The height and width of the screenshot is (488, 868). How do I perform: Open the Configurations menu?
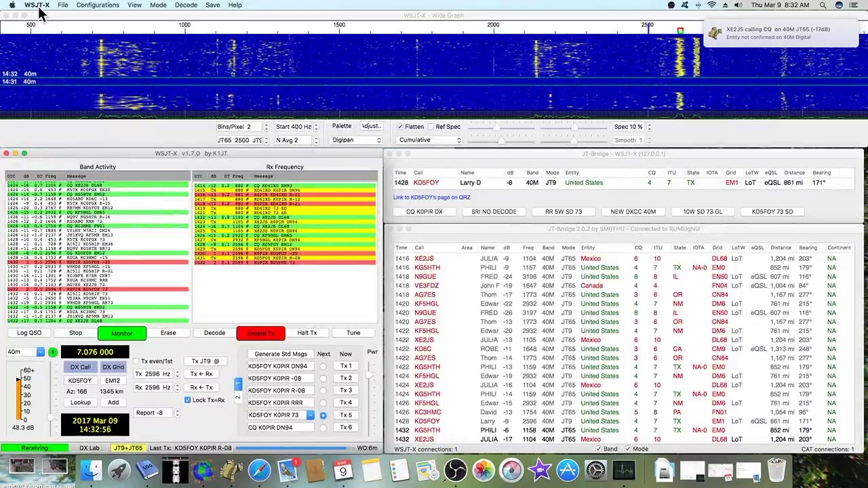pyautogui.click(x=98, y=5)
